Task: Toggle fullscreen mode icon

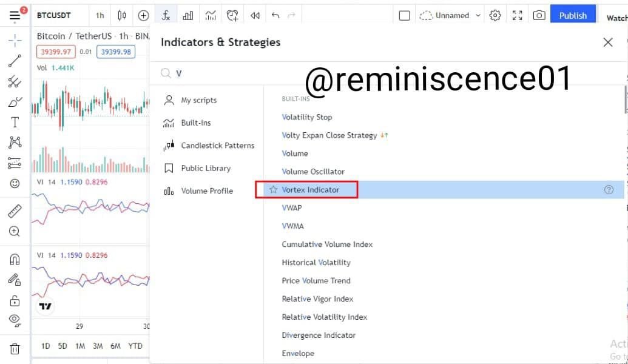Action: click(517, 16)
